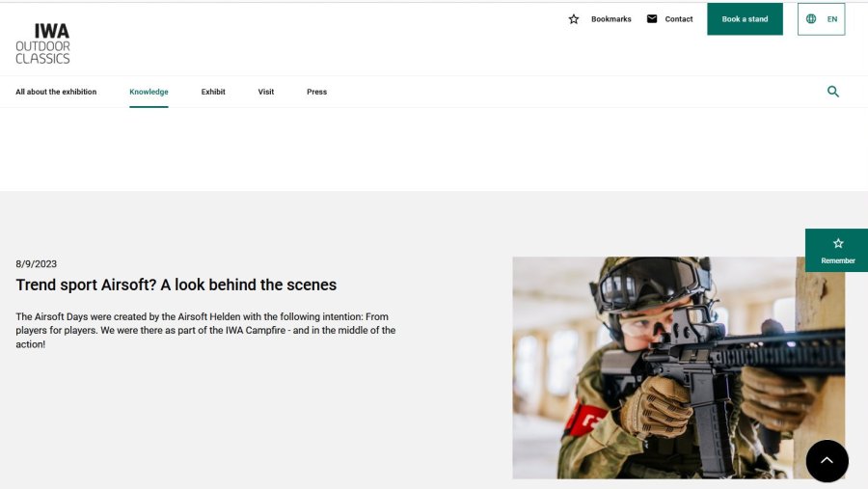Expand the All about the exhibition menu
The width and height of the screenshot is (868, 489).
[56, 92]
